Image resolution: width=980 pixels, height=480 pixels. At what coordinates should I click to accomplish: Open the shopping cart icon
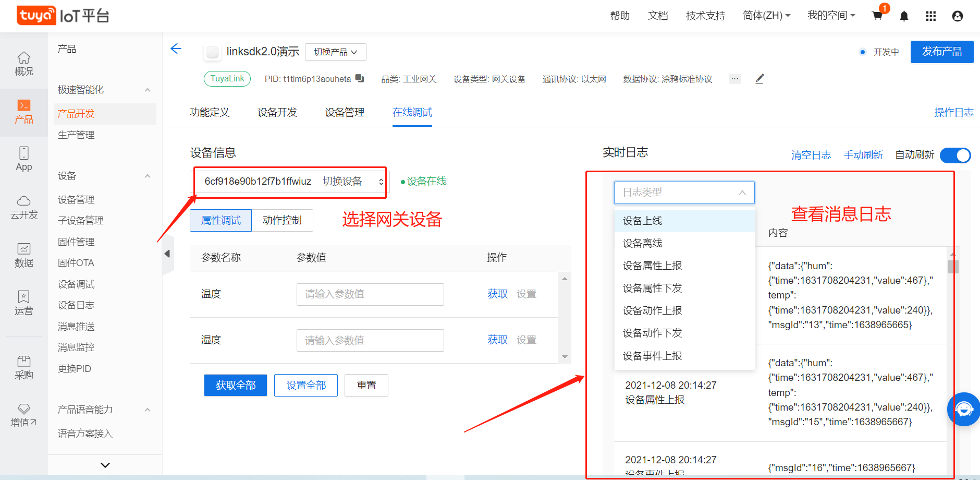click(877, 16)
